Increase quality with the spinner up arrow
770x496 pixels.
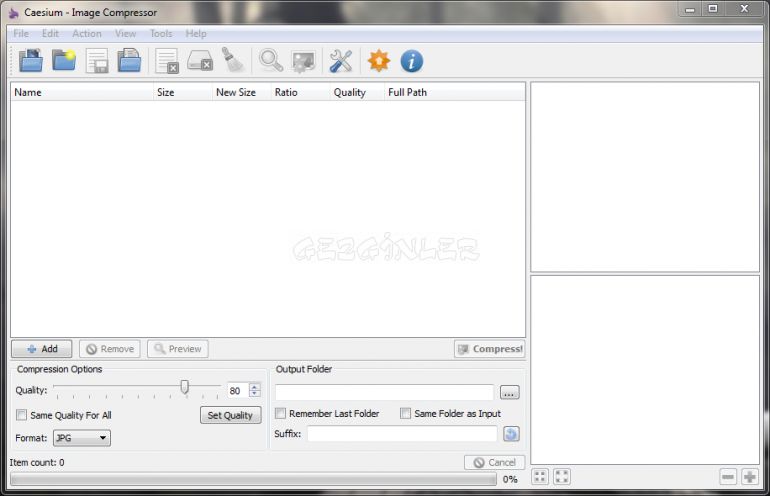(x=254, y=386)
